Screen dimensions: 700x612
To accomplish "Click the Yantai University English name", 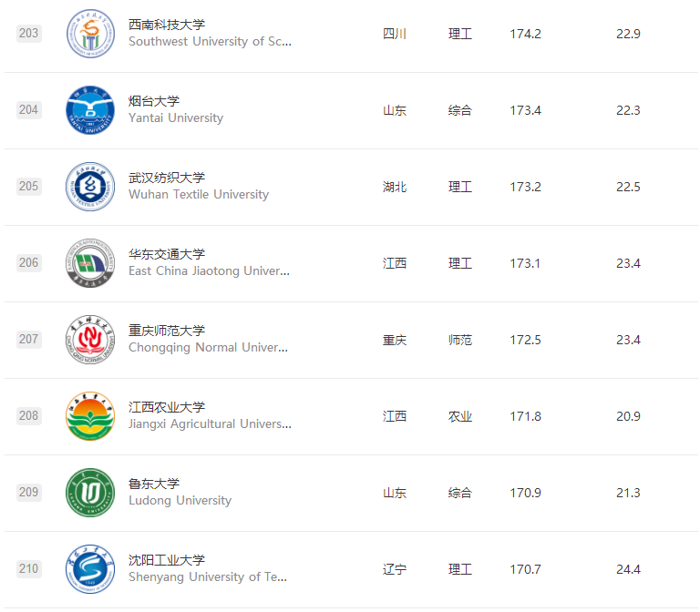I will (x=176, y=117).
